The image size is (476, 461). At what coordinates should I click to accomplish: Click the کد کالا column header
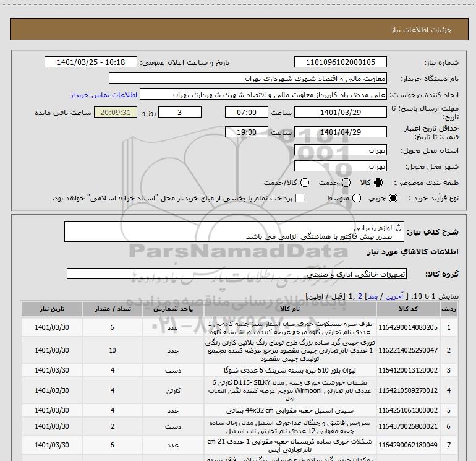pyautogui.click(x=408, y=309)
